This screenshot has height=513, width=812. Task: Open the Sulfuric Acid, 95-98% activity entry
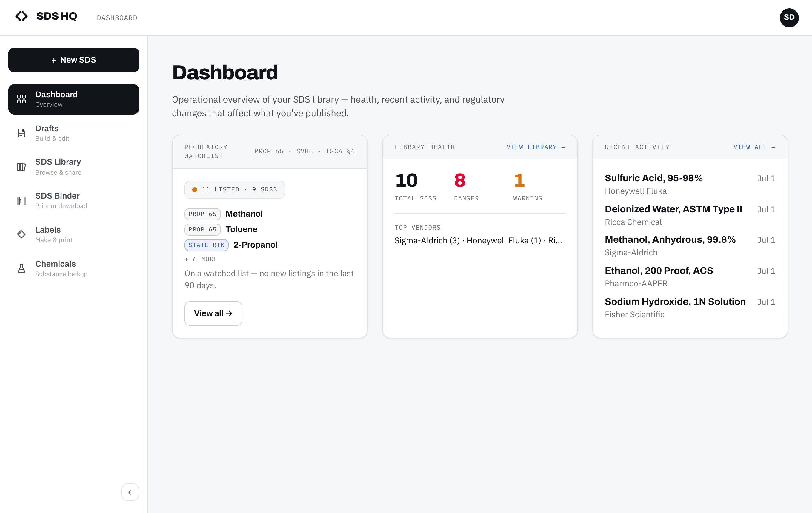(690, 184)
